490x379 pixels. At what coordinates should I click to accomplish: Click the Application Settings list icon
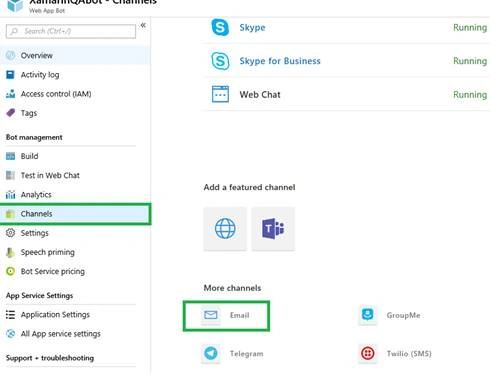[10, 315]
